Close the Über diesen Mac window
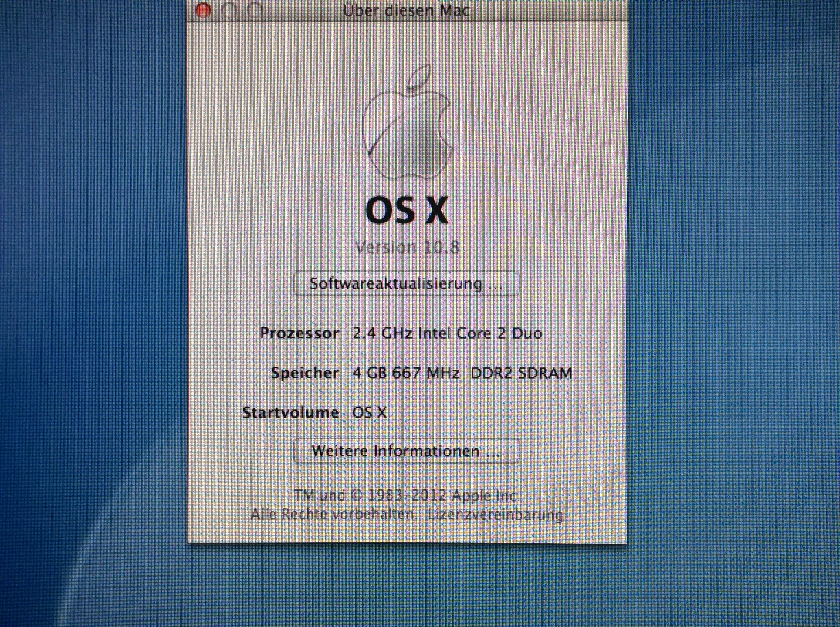Viewport: 840px width, 627px height. coord(203,10)
